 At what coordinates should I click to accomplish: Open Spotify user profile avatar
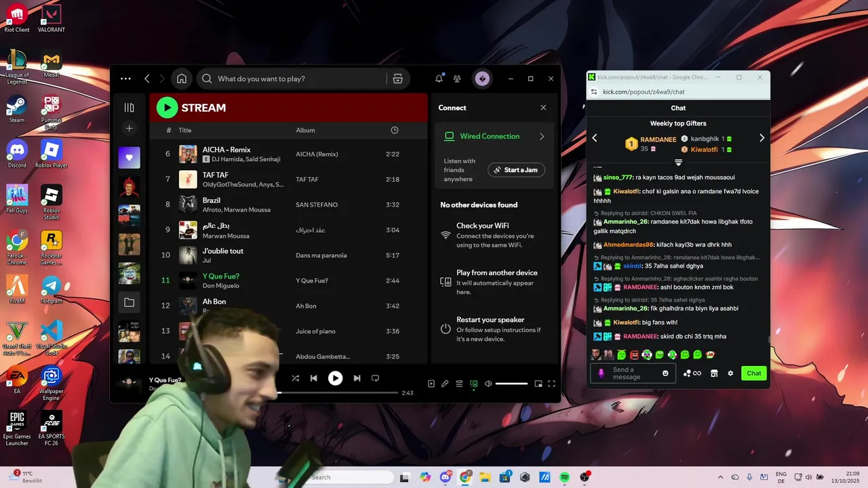pos(482,79)
